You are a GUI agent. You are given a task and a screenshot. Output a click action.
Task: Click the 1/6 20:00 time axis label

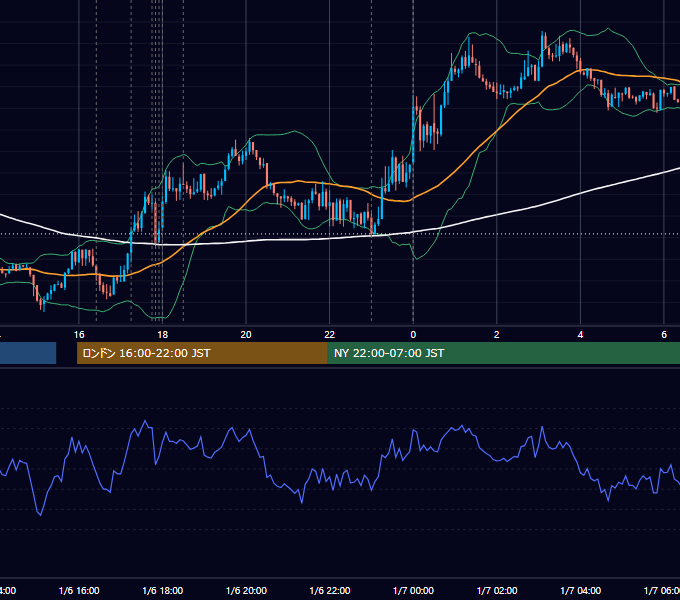pos(246,590)
